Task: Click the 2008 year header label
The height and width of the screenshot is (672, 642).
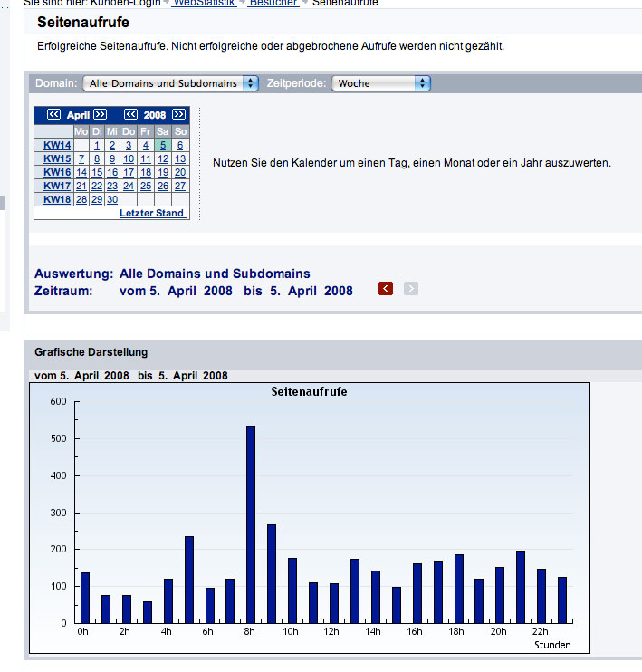Action: coord(155,115)
